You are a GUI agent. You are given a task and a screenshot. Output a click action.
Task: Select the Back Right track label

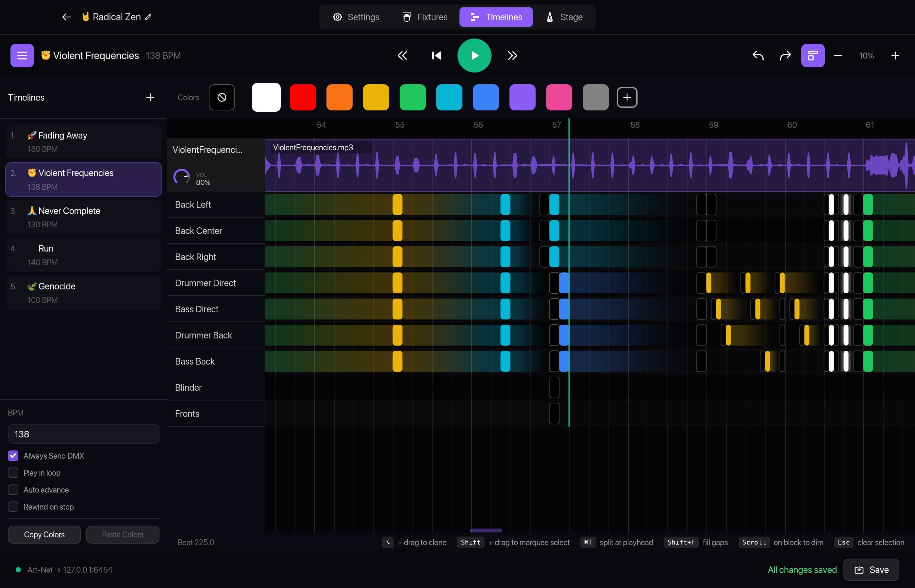tap(195, 257)
